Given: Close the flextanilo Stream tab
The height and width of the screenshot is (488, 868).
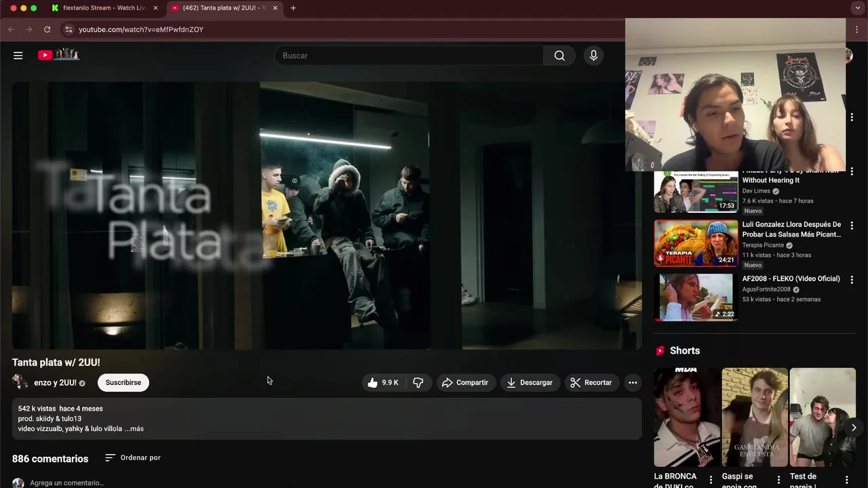Looking at the screenshot, I should click(155, 8).
